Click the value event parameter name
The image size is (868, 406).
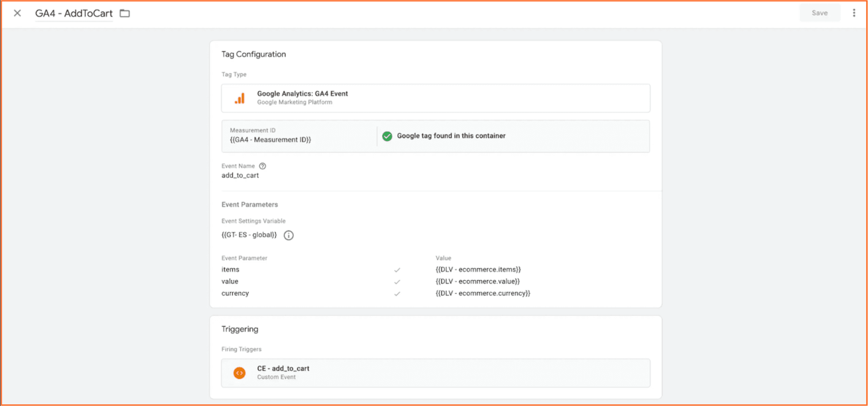click(x=229, y=281)
